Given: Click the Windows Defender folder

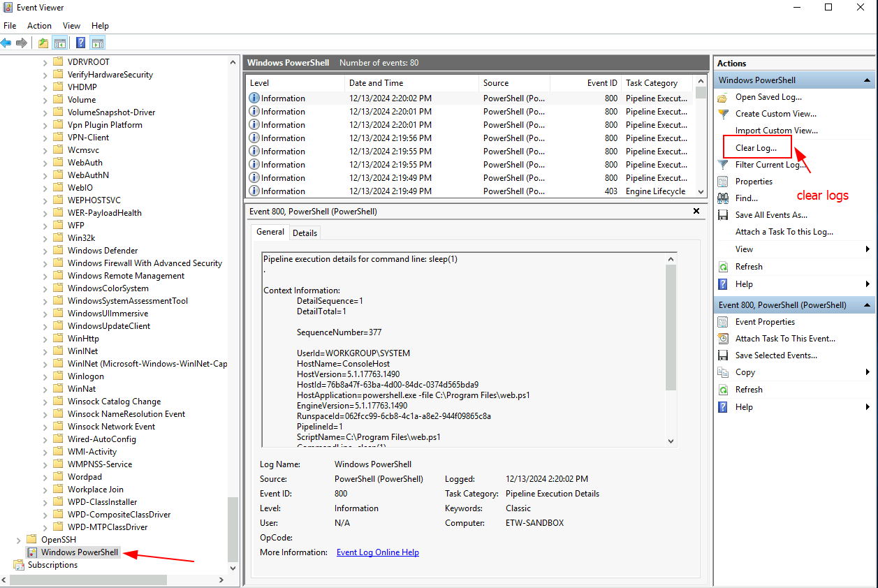Looking at the screenshot, I should 103,251.
